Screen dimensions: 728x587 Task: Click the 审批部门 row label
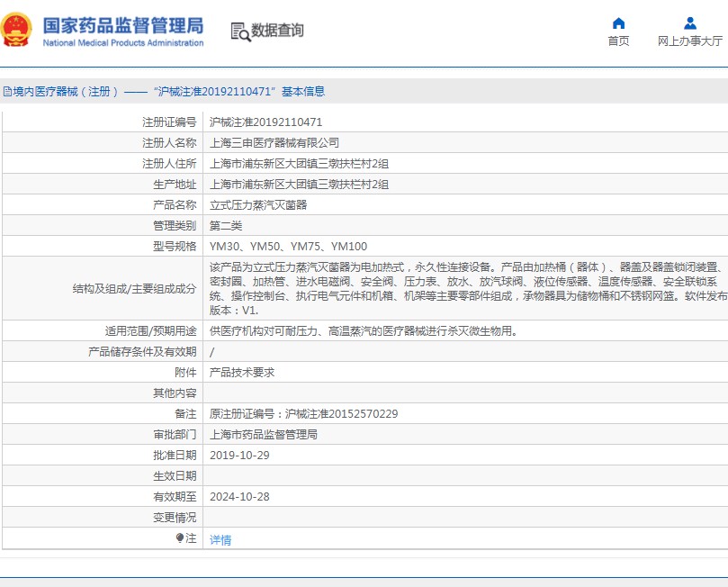[x=175, y=435]
